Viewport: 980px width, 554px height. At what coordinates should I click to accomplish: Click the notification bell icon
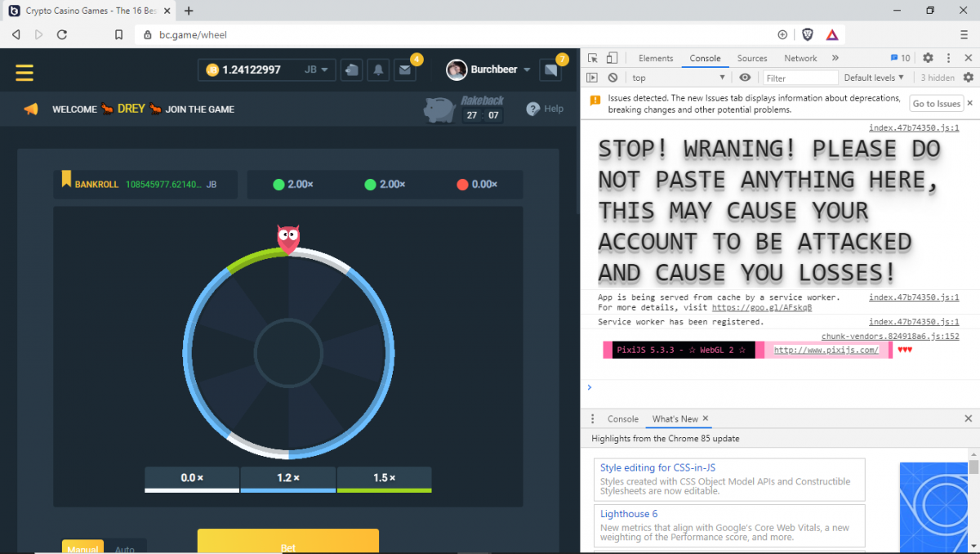[378, 70]
